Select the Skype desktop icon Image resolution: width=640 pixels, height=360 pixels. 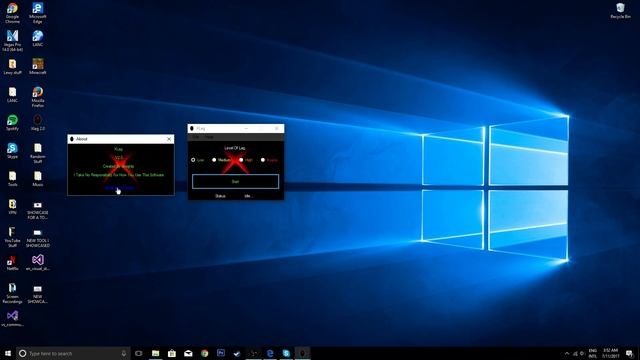(x=12, y=151)
